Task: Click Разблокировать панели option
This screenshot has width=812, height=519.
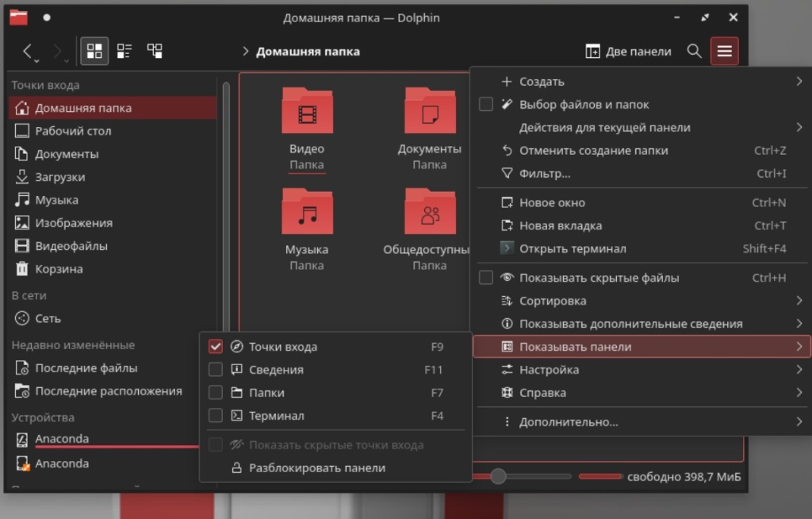Action: (x=316, y=468)
